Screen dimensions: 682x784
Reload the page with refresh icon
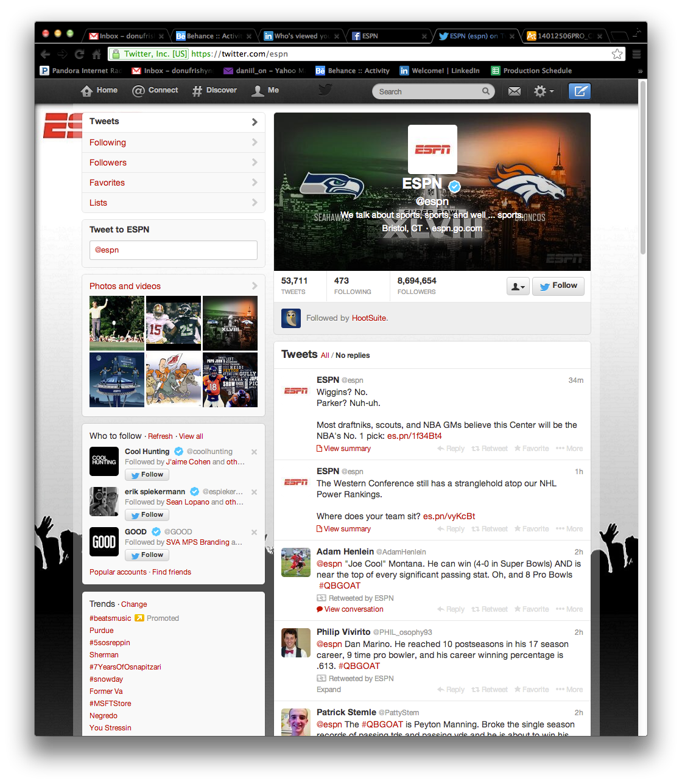(79, 54)
